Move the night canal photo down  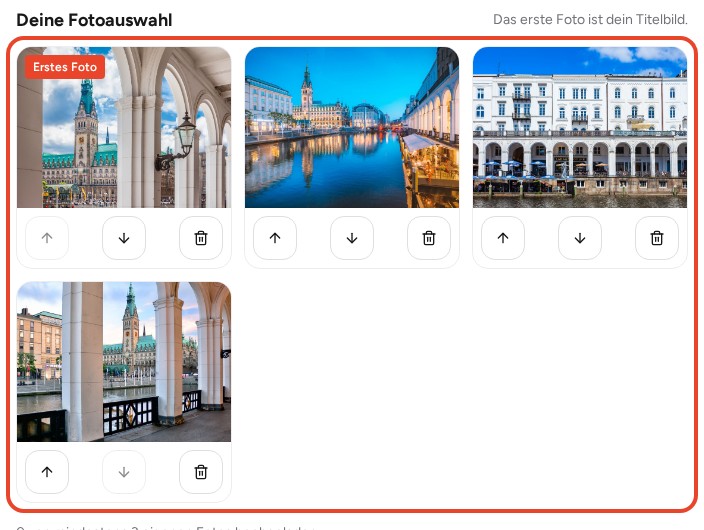tap(352, 238)
